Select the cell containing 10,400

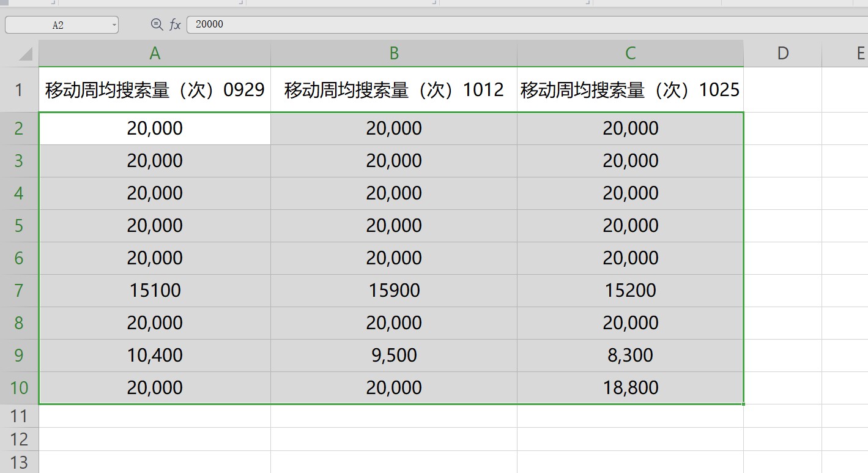(155, 355)
